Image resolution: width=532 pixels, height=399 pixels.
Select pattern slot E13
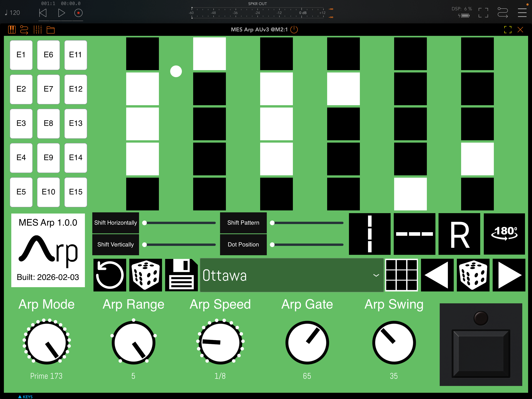(x=76, y=124)
